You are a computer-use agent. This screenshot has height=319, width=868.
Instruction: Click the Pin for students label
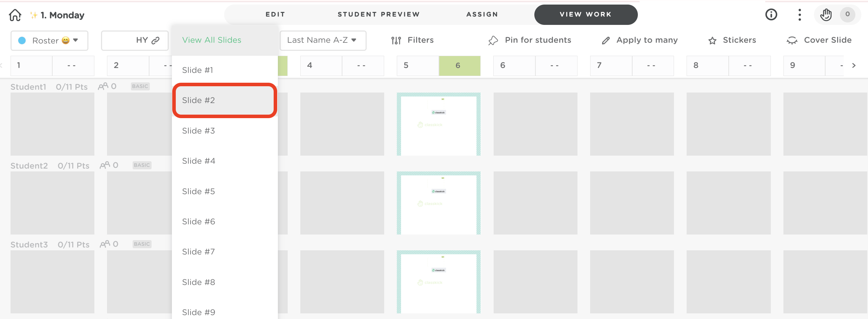pyautogui.click(x=538, y=40)
